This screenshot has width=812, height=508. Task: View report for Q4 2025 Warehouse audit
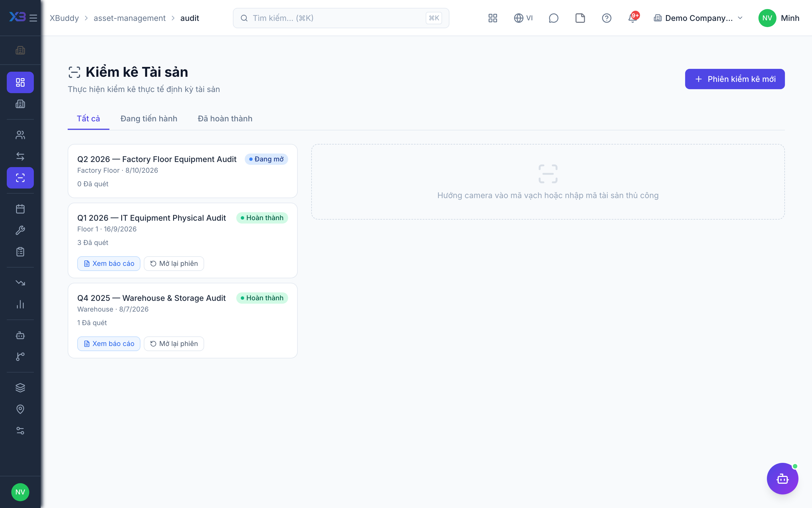[x=109, y=343]
